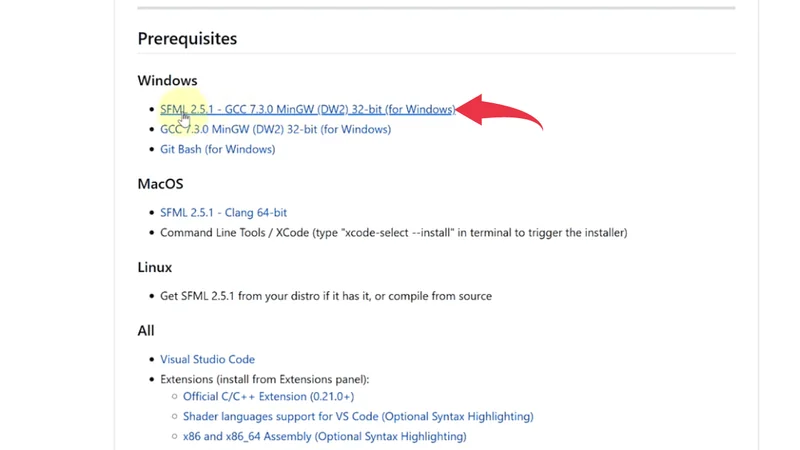This screenshot has width=800, height=450.
Task: Click the hollow bullet before Official C/C++ Extension
Action: 173,398
